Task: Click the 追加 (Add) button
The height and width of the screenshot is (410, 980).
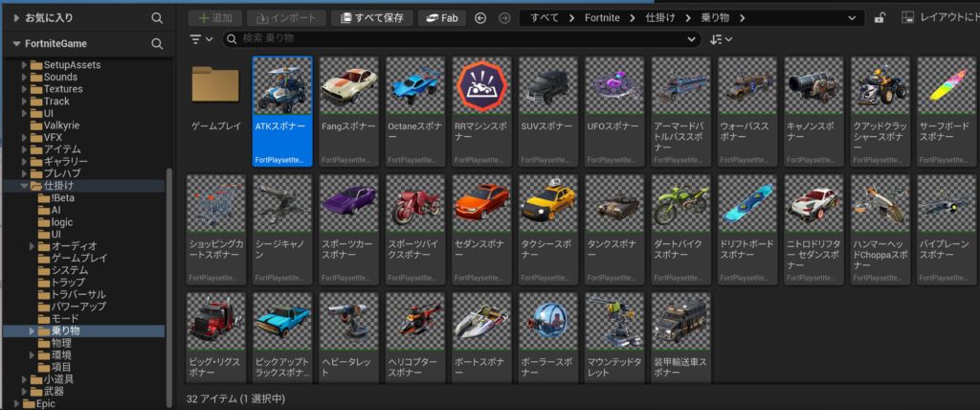Action: coord(215,17)
